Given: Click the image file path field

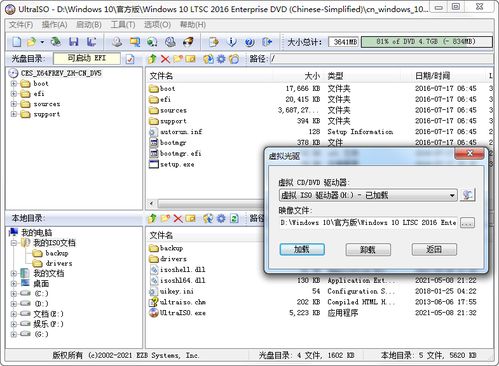Looking at the screenshot, I should pos(368,222).
